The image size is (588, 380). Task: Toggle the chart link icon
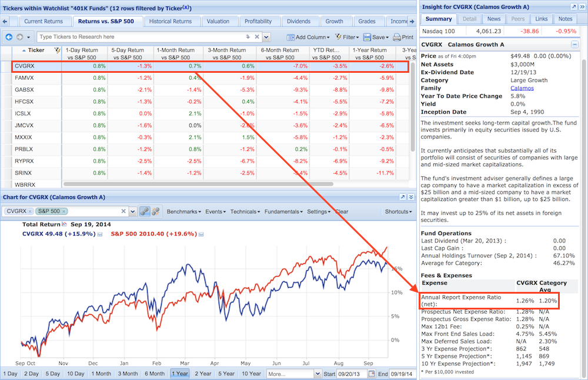(x=145, y=212)
